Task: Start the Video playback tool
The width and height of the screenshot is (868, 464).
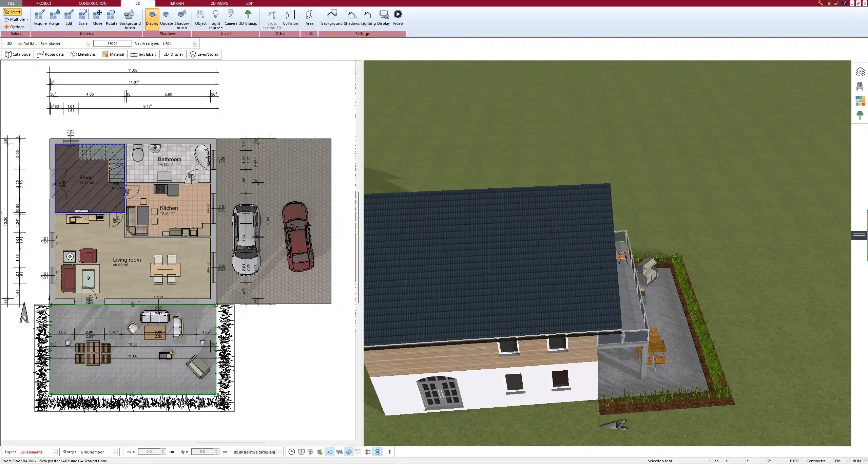Action: (x=398, y=18)
